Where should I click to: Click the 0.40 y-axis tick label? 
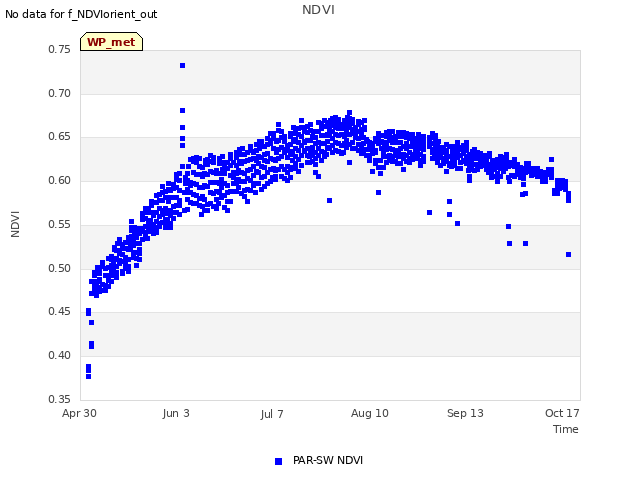click(60, 356)
